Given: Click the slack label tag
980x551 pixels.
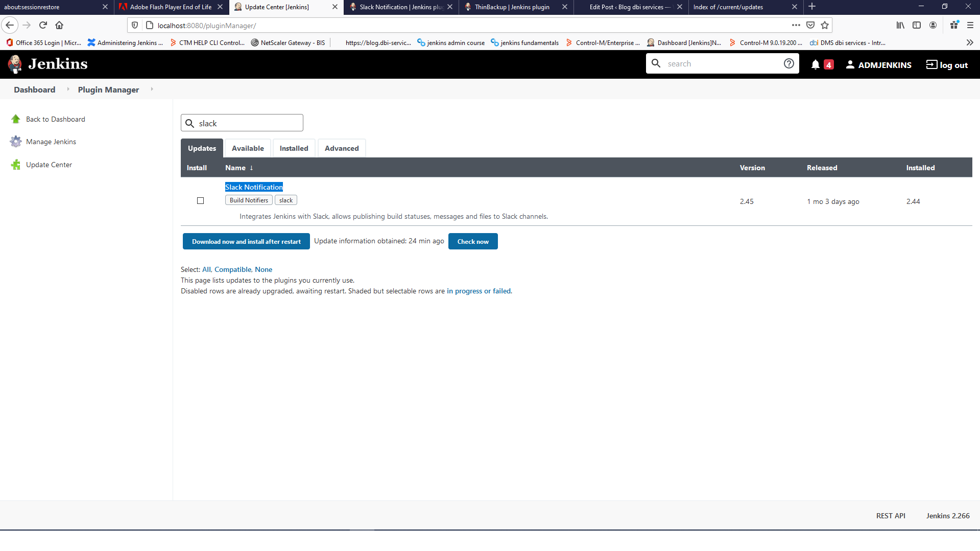Looking at the screenshot, I should pos(286,200).
